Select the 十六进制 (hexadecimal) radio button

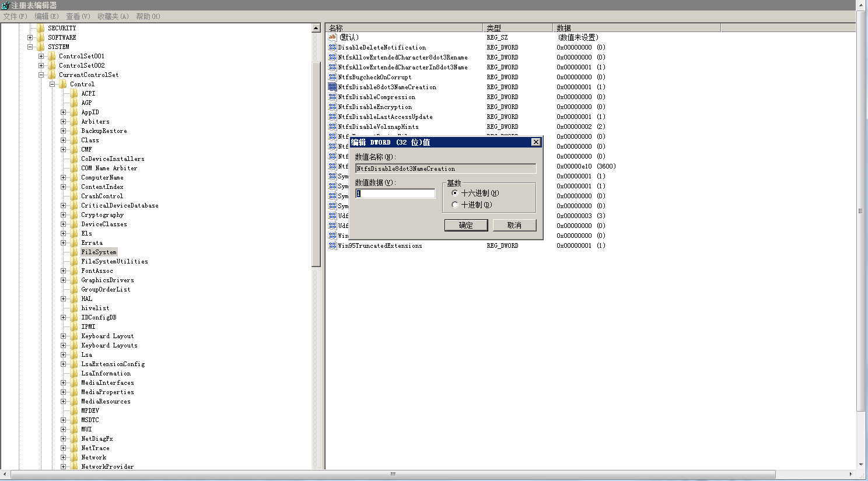[455, 193]
